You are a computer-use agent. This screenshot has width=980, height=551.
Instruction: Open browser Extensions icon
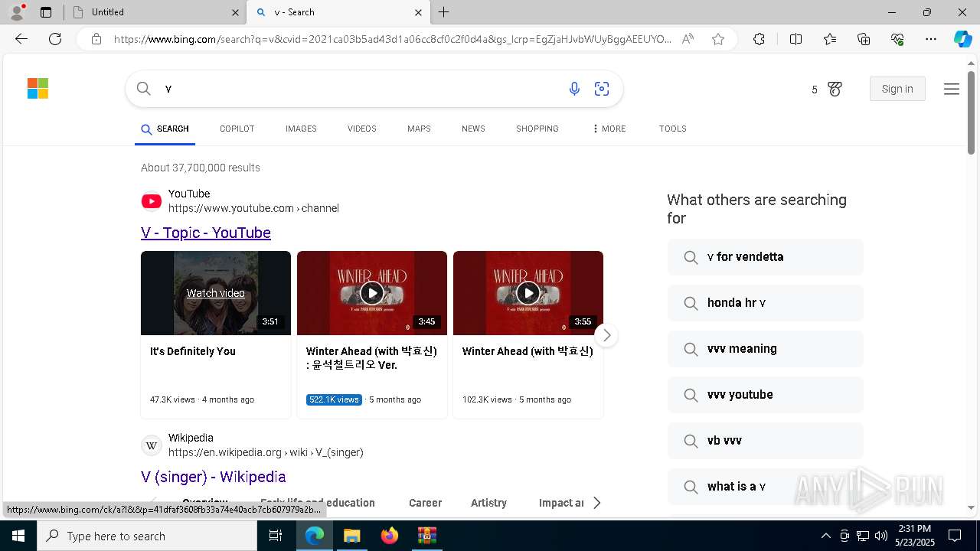(759, 39)
